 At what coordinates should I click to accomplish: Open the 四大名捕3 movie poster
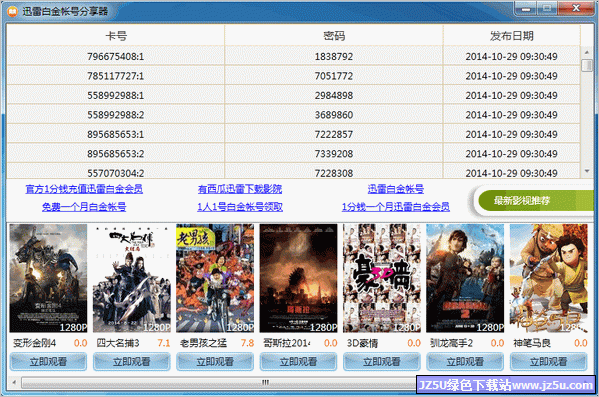(x=131, y=278)
